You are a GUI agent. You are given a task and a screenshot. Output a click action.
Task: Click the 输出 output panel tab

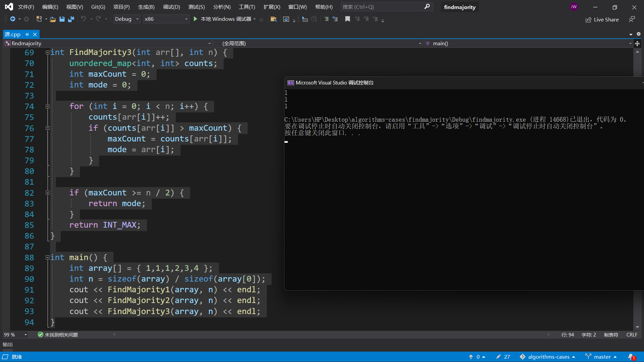coord(8,345)
